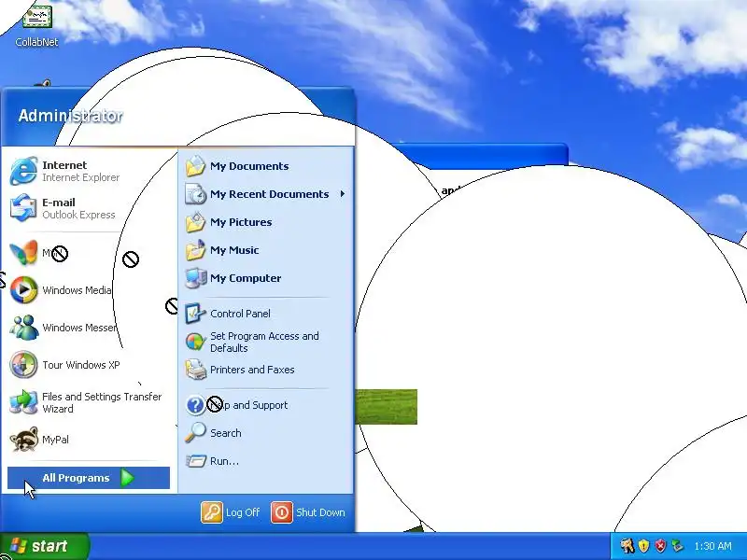Open the Tour Windows XP icon
Screen dimensions: 747x560
click(23, 365)
